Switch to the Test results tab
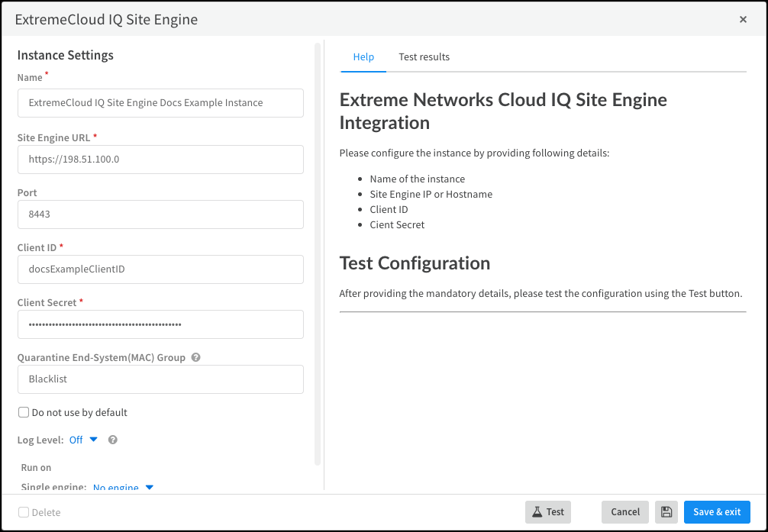768x532 pixels. click(x=424, y=57)
